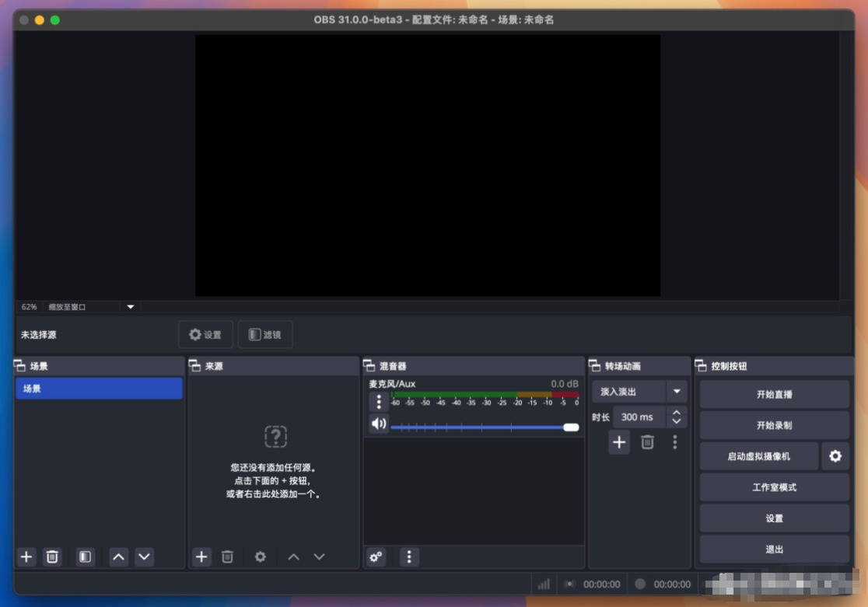
Task: Add a transition with plus icon
Action: click(x=619, y=442)
